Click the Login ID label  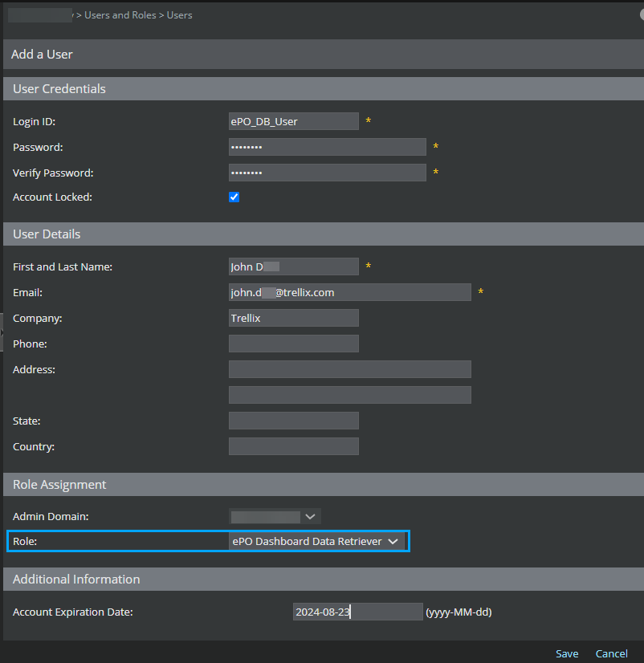(35, 122)
